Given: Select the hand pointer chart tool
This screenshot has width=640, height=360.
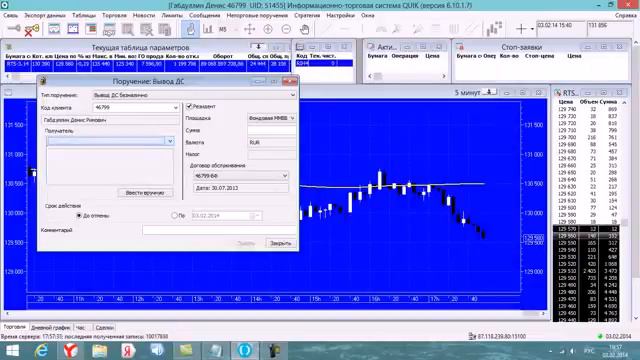Looking at the screenshot, I should (190, 29).
